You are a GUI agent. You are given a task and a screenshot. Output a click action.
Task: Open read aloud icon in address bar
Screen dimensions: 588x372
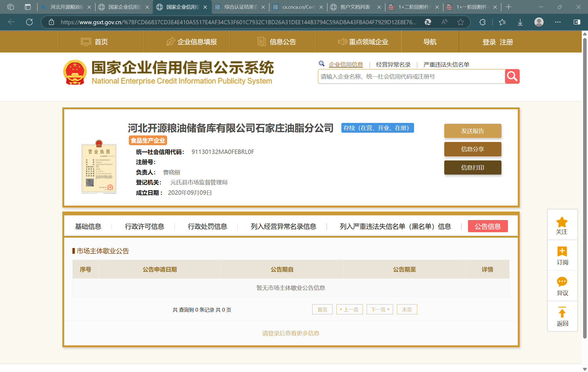[x=444, y=22]
